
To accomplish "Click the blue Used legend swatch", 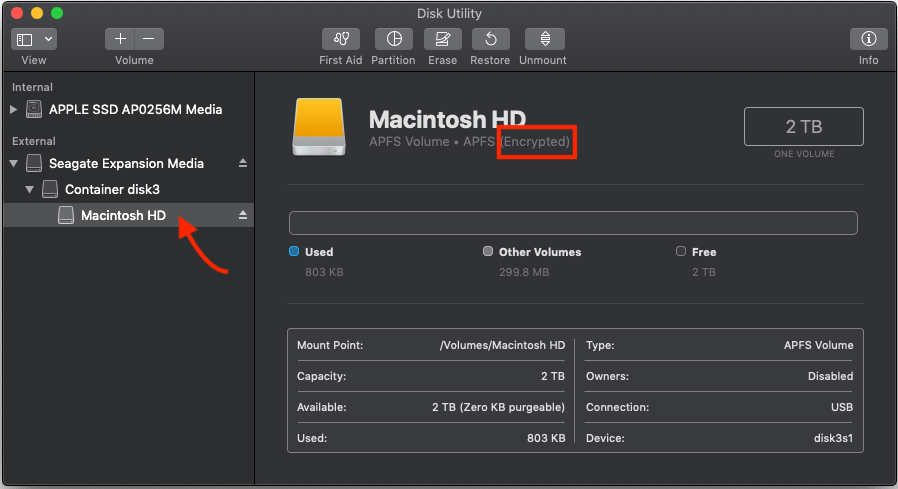I will click(294, 251).
